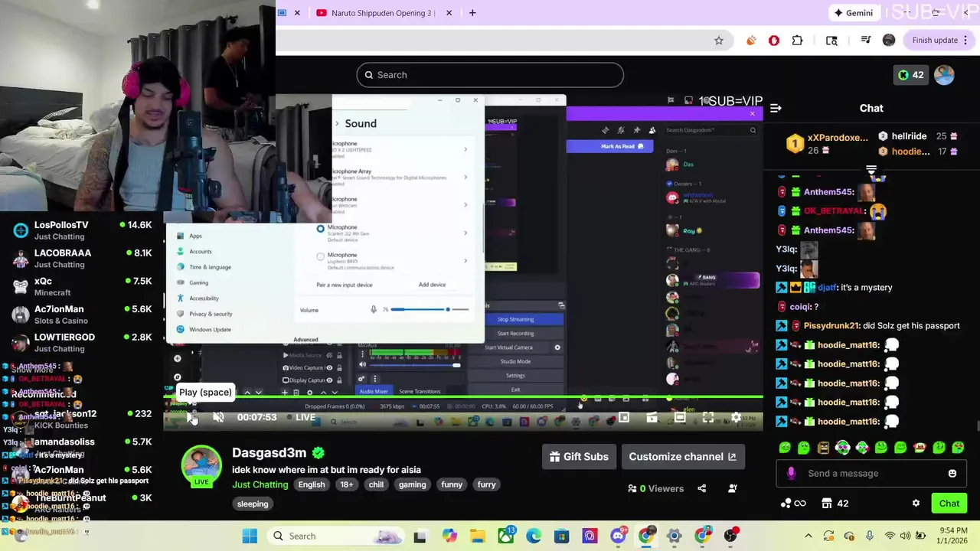980x551 pixels.
Task: Collapse the chat panel
Action: pos(776,109)
